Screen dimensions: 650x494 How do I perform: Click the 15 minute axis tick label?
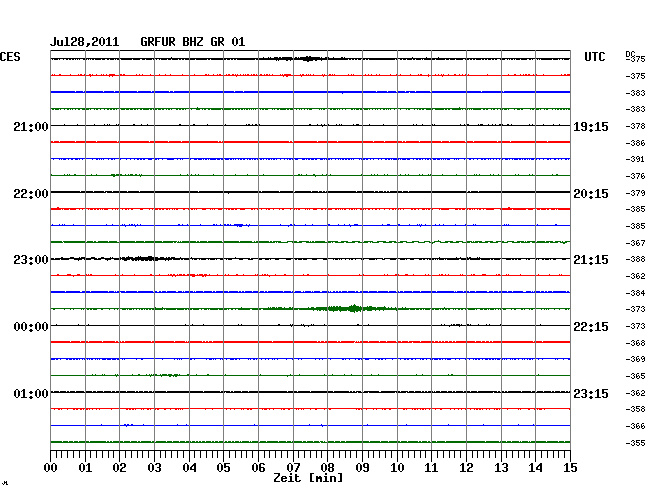click(x=570, y=468)
